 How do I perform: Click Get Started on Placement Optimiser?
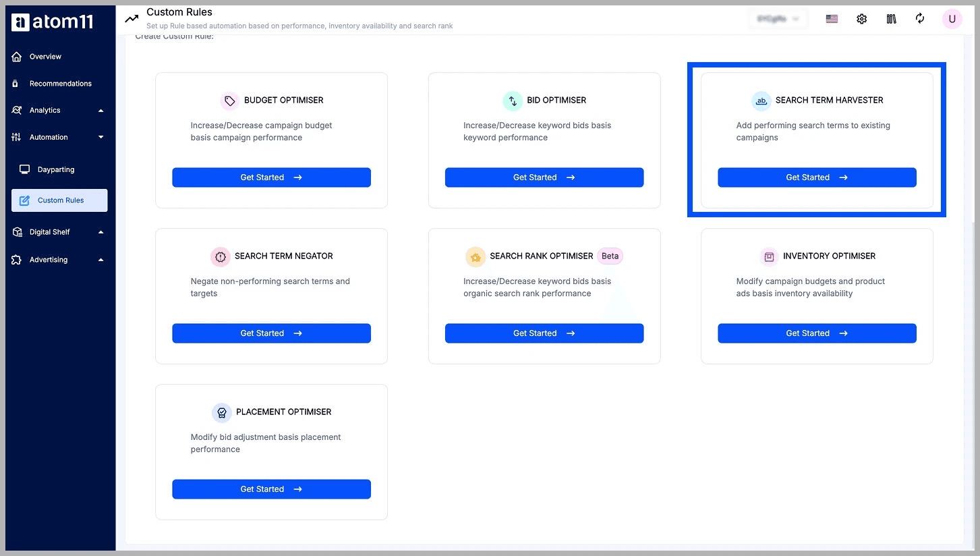[271, 489]
